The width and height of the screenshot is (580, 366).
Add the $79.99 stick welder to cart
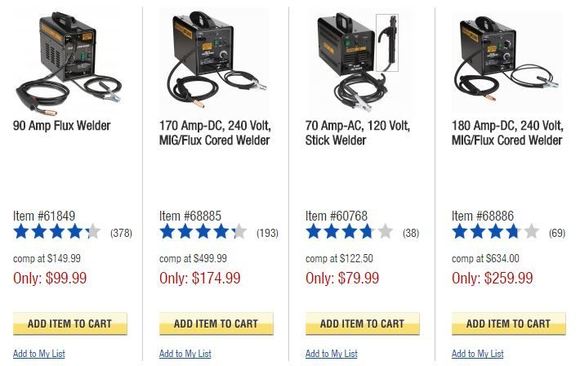coord(362,324)
